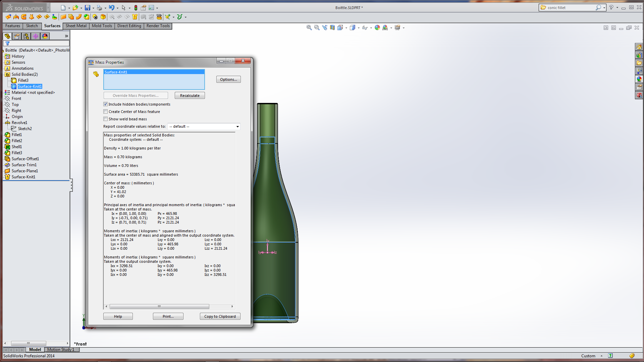Open the Render Tools tab
The height and width of the screenshot is (362, 644).
[x=158, y=26]
